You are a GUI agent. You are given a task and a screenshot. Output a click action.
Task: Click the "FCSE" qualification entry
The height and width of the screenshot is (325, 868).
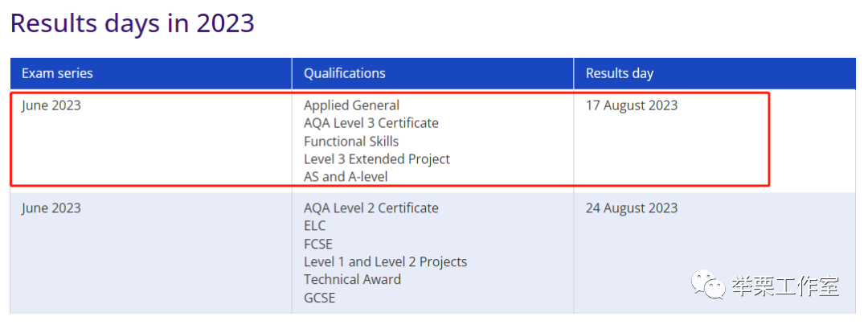point(317,245)
